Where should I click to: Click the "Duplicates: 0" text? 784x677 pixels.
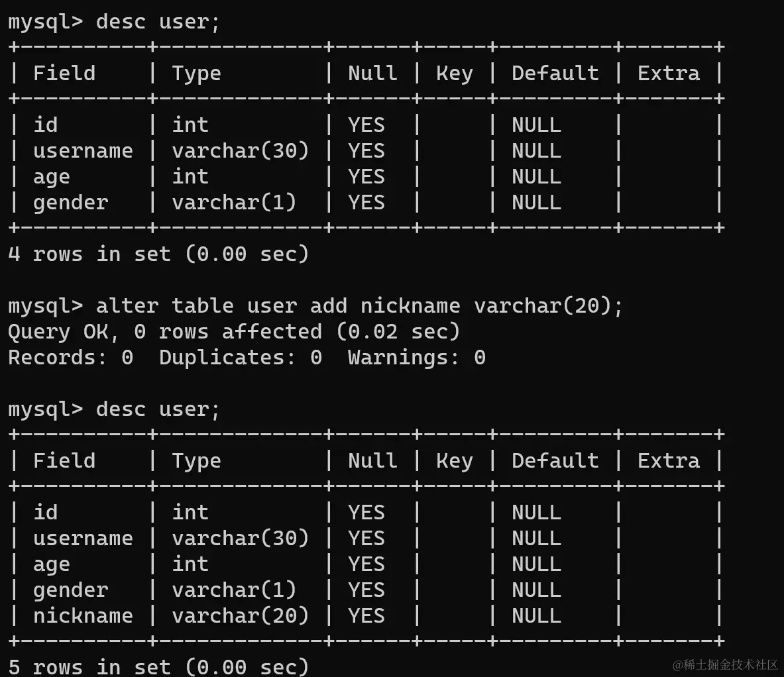tap(241, 357)
